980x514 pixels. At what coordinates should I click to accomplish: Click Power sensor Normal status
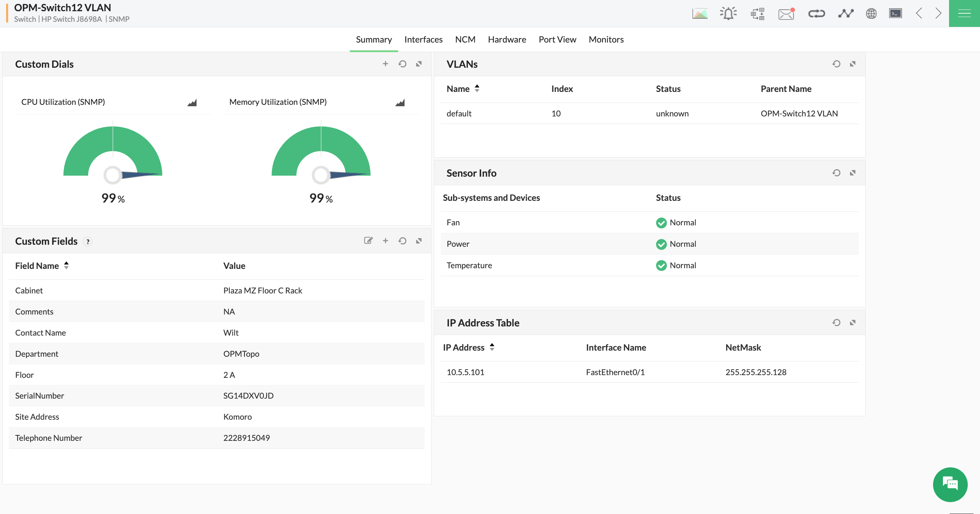(x=676, y=244)
